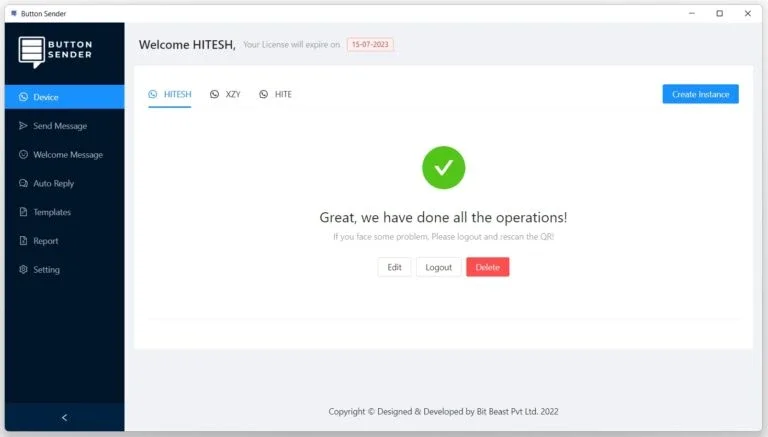Viewport: 768px width, 437px height.
Task: Click 'Great, we have done all the operations!' text
Action: pyautogui.click(x=443, y=217)
